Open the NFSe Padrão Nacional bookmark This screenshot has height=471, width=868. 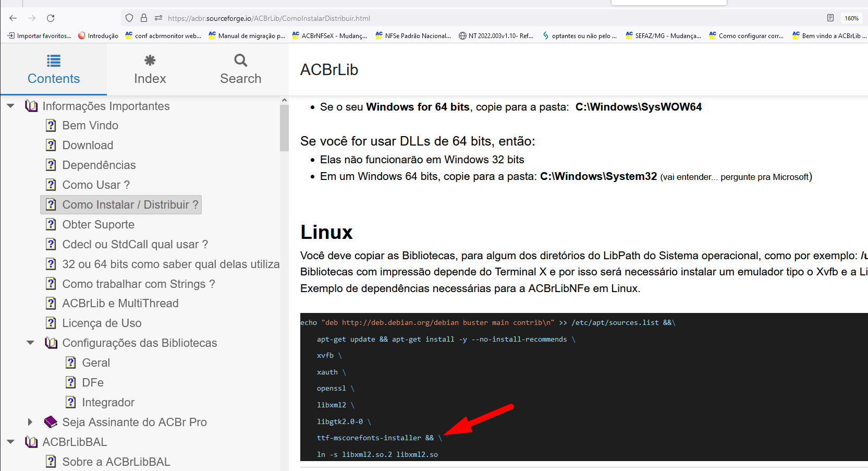coord(413,35)
